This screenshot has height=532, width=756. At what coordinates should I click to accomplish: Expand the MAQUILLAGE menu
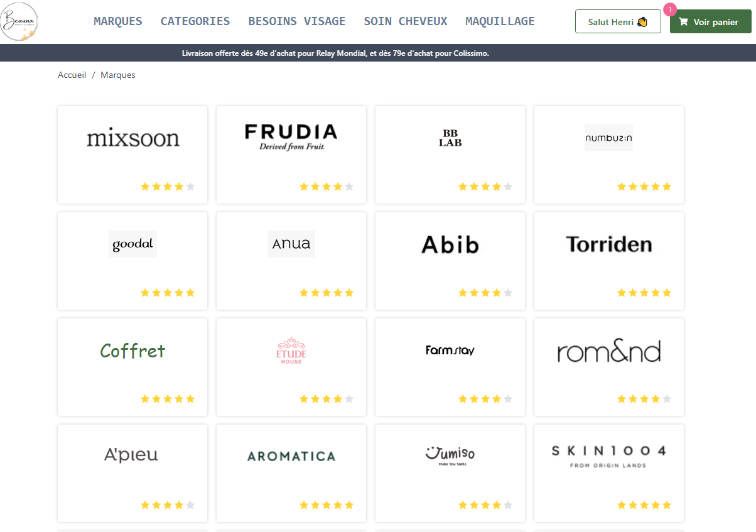(x=500, y=21)
